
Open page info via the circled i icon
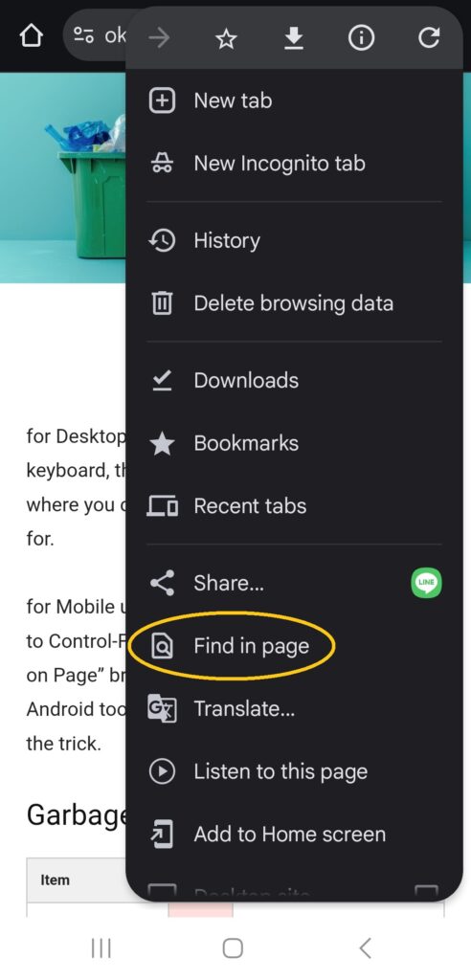tap(361, 38)
